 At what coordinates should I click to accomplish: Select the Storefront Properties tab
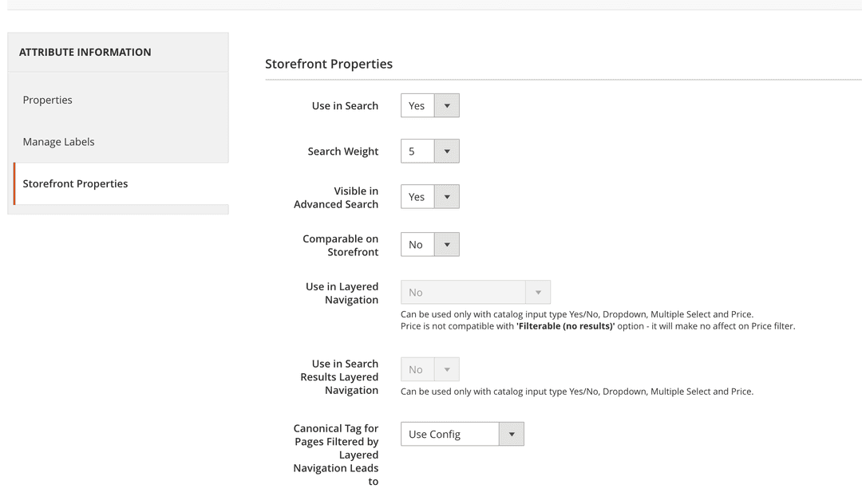coord(75,183)
